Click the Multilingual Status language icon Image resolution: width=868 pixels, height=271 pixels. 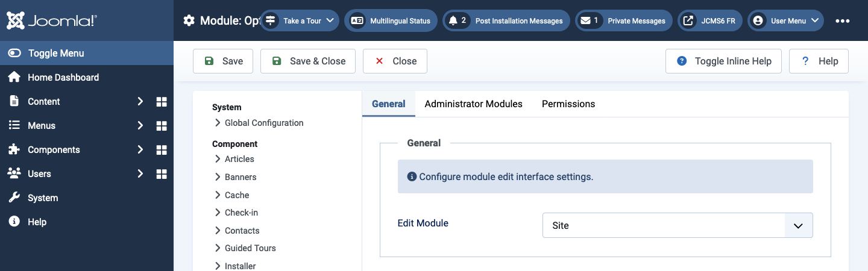tap(357, 20)
